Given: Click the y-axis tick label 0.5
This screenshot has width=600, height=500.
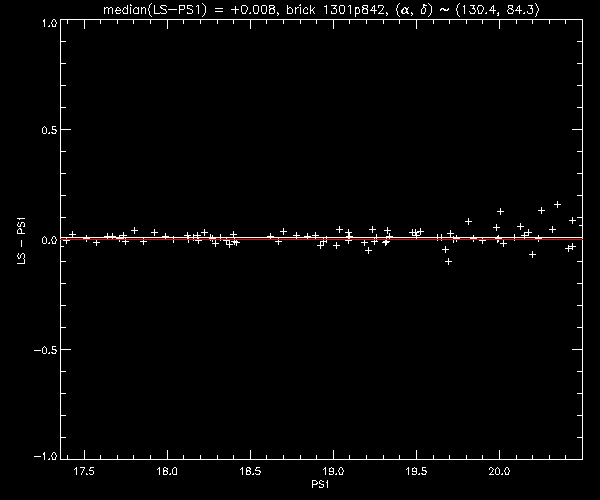Looking at the screenshot, I should (x=49, y=130).
